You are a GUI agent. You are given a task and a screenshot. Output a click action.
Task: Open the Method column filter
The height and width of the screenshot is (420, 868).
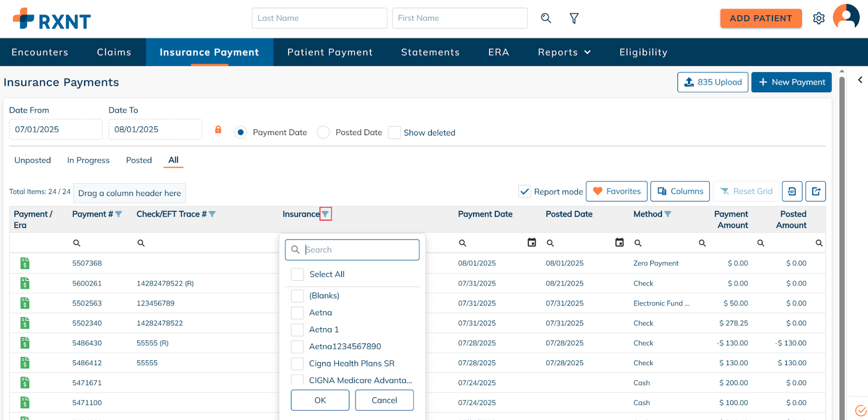pos(668,214)
